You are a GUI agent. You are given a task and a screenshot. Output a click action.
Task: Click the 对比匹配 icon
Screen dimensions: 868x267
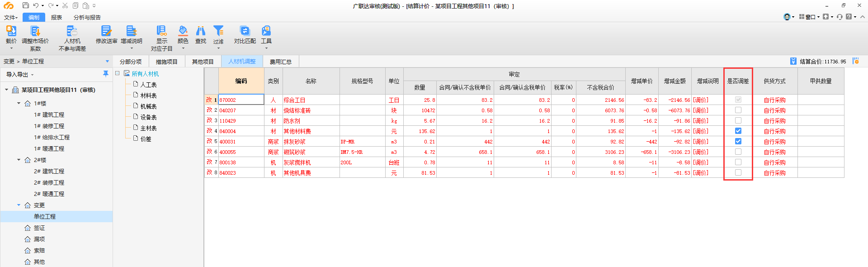click(245, 31)
